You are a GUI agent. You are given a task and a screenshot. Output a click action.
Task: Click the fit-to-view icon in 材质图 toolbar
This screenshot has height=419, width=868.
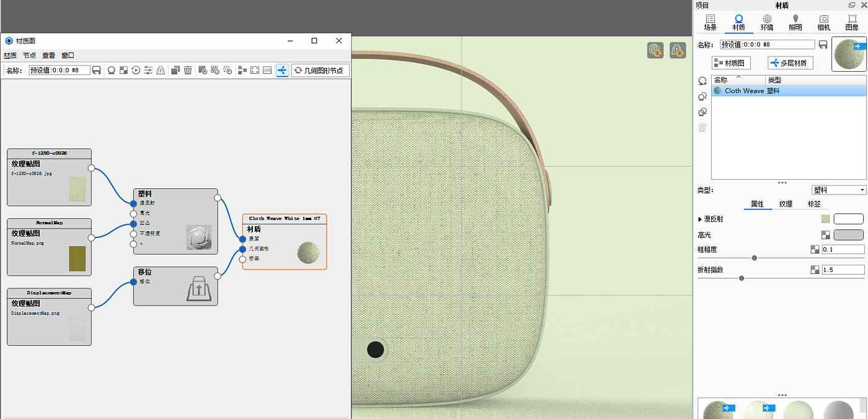pyautogui.click(x=255, y=71)
